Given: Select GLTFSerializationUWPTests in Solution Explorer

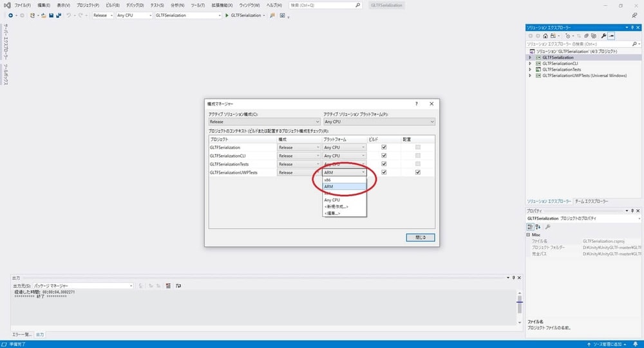Looking at the screenshot, I should click(x=584, y=76).
